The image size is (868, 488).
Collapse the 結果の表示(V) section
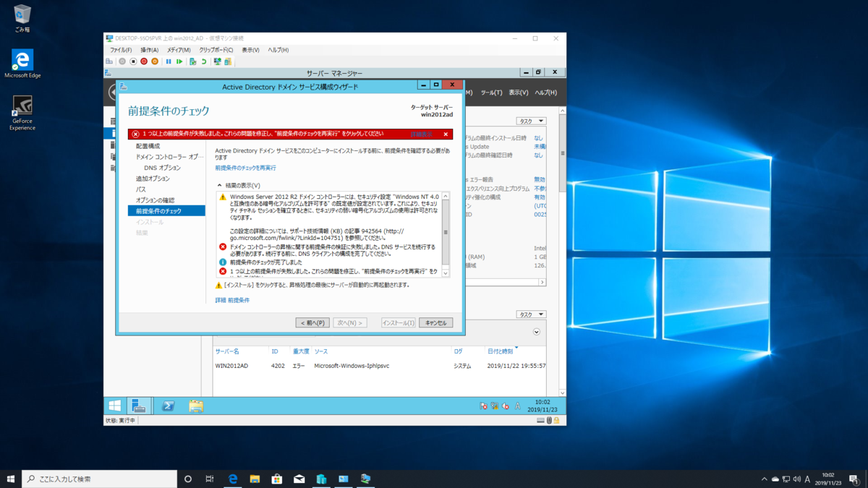220,186
